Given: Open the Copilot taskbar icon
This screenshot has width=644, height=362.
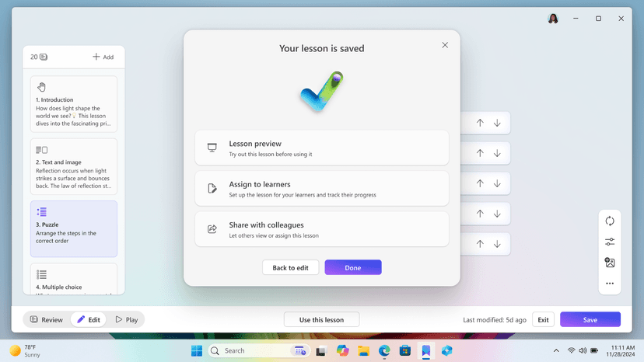Looking at the screenshot, I should [342, 351].
